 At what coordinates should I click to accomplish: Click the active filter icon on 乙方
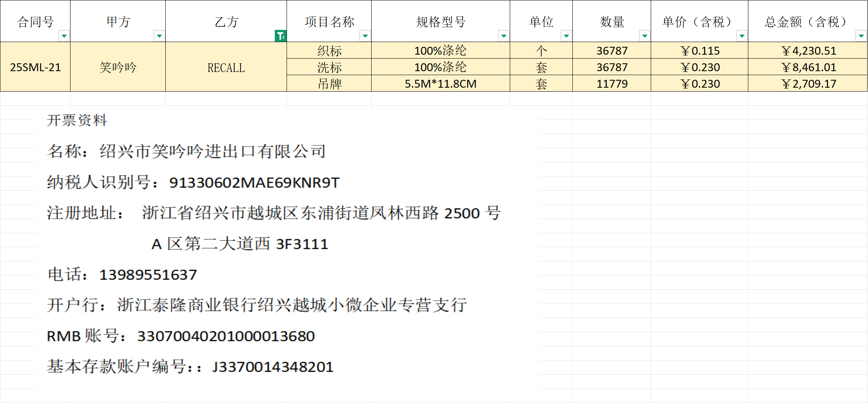280,36
